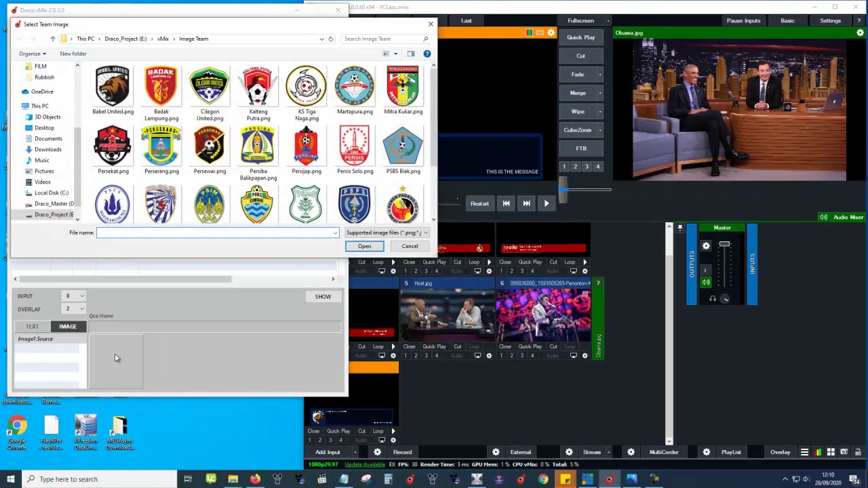Click the Search Image Team field
The height and width of the screenshot is (488, 868).
pyautogui.click(x=386, y=39)
